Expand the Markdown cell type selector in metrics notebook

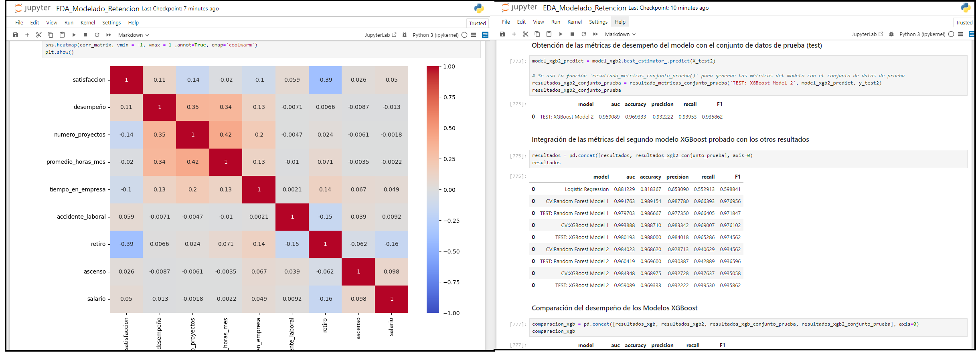(620, 34)
